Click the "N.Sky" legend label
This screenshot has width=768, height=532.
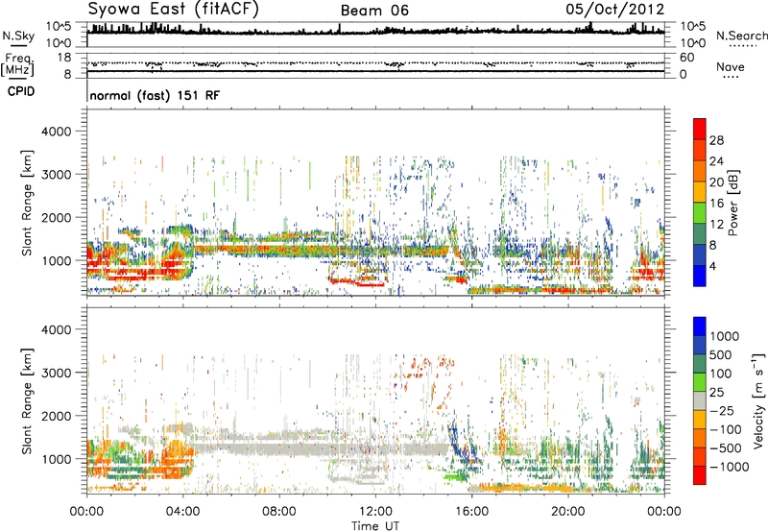pos(18,36)
